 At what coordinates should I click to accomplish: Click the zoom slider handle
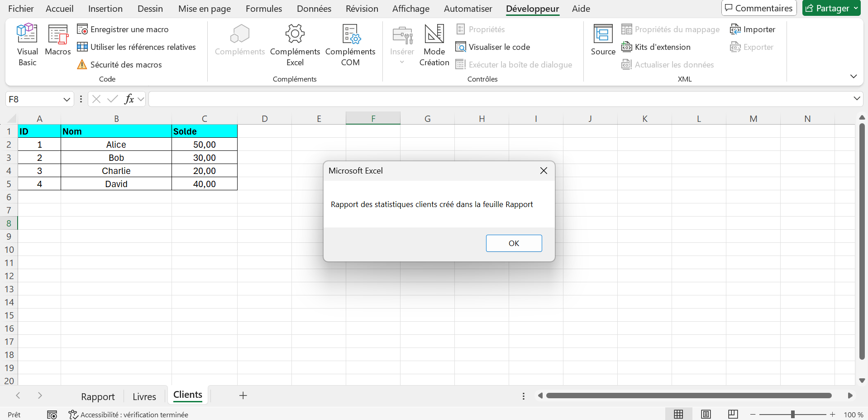pos(792,414)
